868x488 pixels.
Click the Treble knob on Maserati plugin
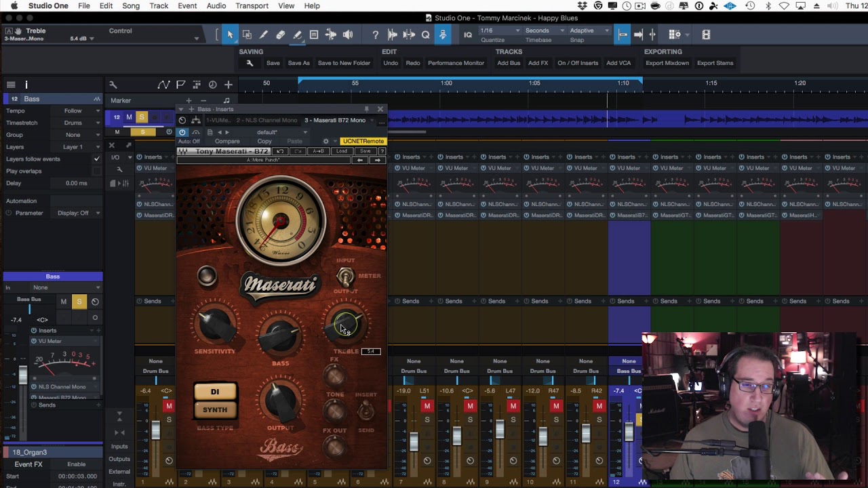point(346,324)
